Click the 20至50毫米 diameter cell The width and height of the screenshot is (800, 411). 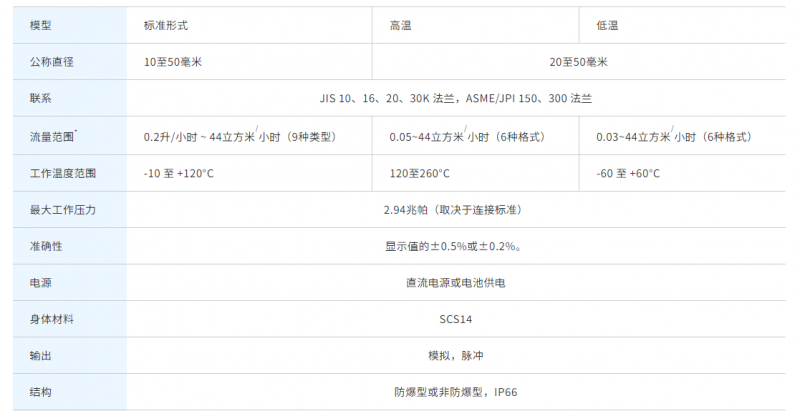(x=578, y=62)
